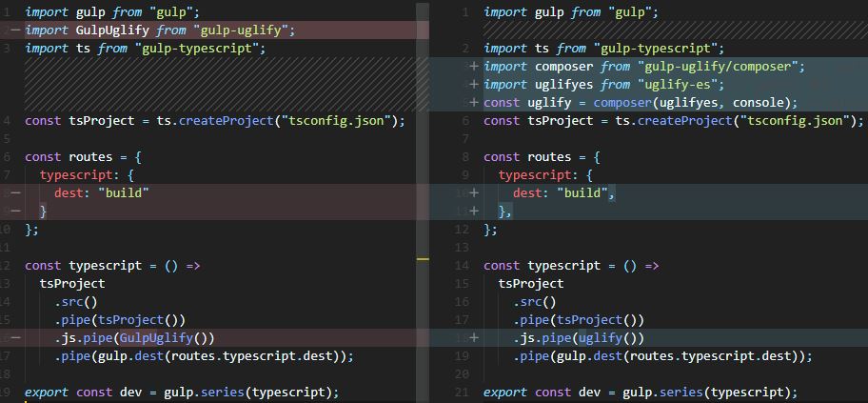
Task: Click the minus marker beside .js.pipe(GulpUglify())
Action: point(15,337)
